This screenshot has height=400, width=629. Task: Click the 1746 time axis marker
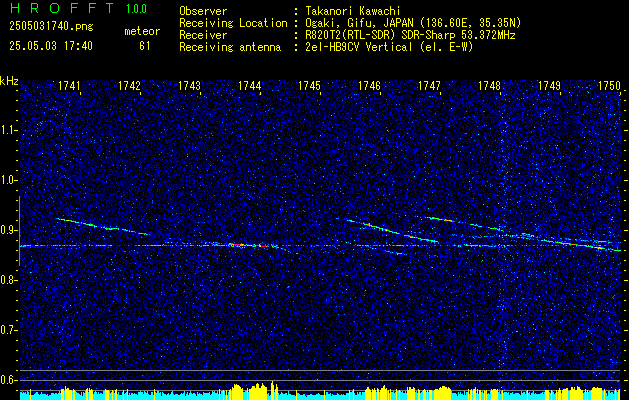[369, 86]
